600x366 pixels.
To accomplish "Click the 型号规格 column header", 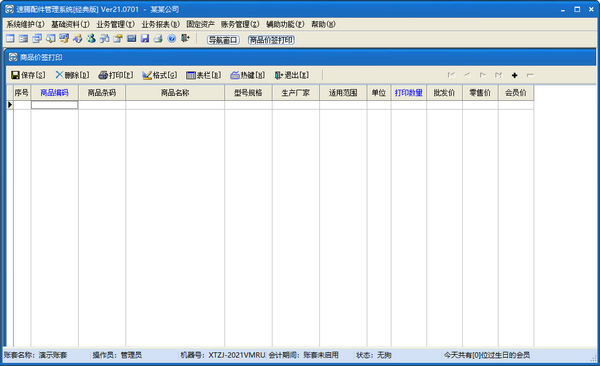I will 248,93.
